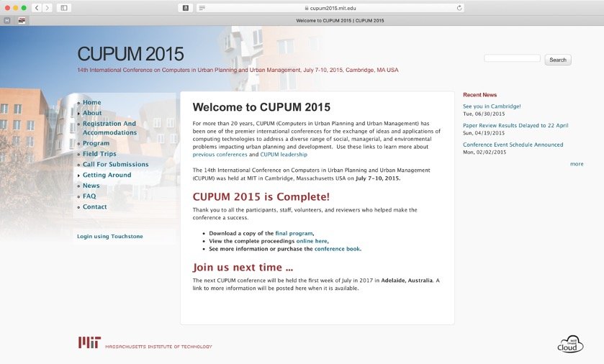Click the Mon, 02/02/2015 date text
604x364 pixels.
tap(484, 153)
